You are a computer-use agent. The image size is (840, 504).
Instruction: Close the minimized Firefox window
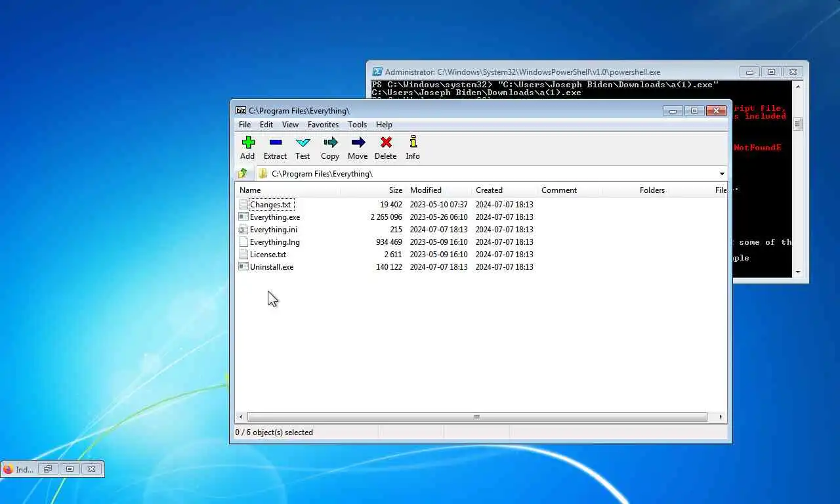pyautogui.click(x=92, y=469)
